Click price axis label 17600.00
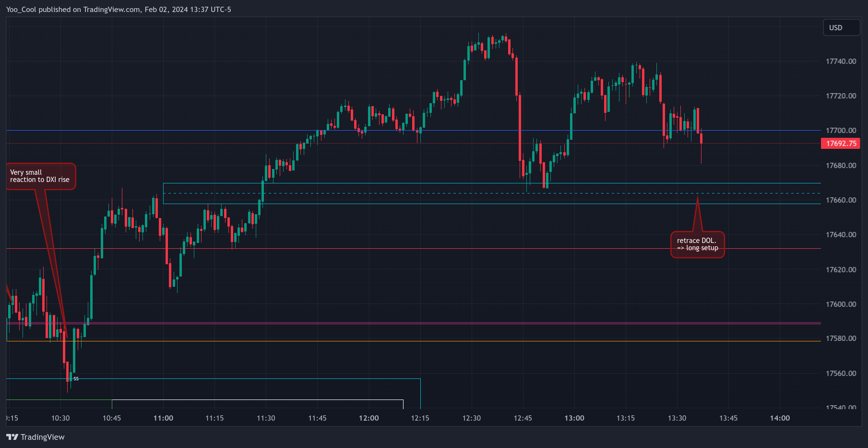Screen dimensions: 868x448 pos(841,304)
